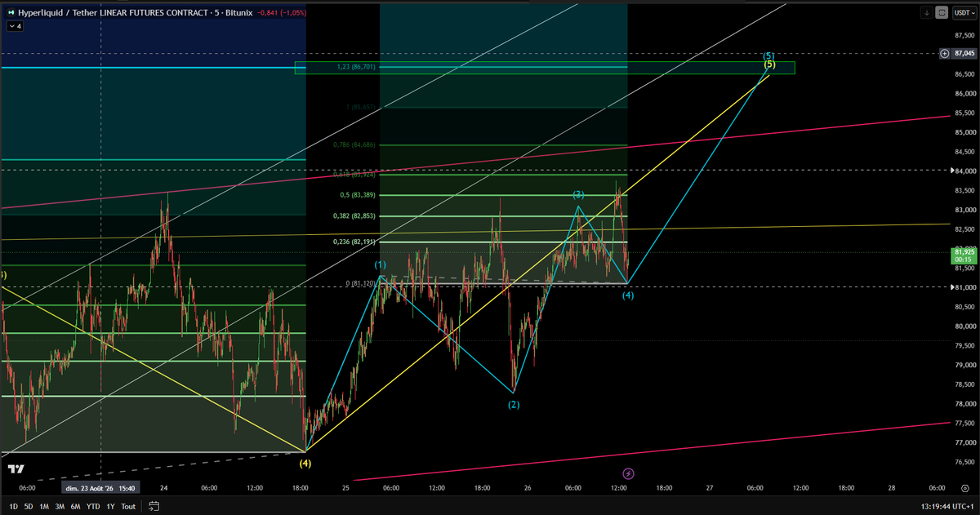
Task: Click the 27 date label on time axis
Action: point(710,487)
